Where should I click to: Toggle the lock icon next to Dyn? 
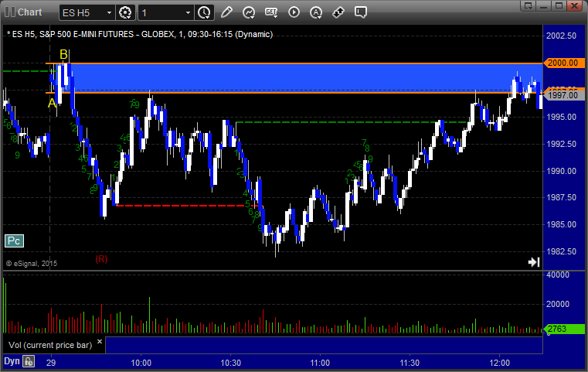pyautogui.click(x=29, y=361)
